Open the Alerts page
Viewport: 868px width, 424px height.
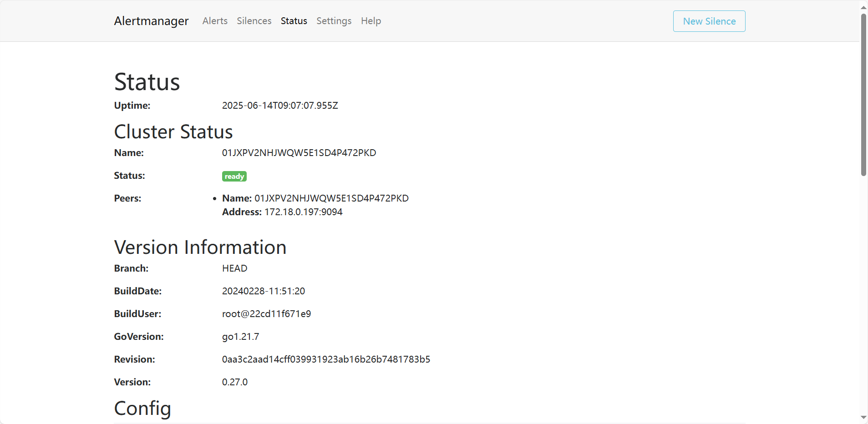pos(214,21)
